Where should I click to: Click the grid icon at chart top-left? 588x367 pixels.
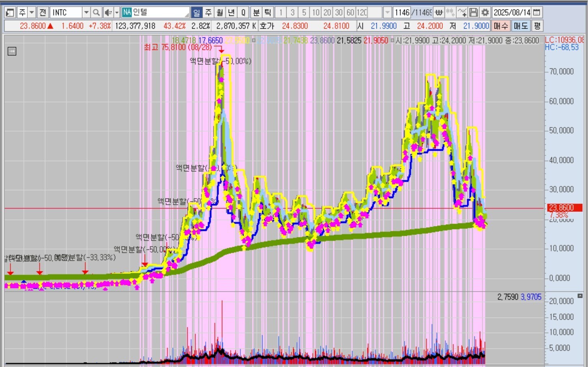click(x=12, y=51)
